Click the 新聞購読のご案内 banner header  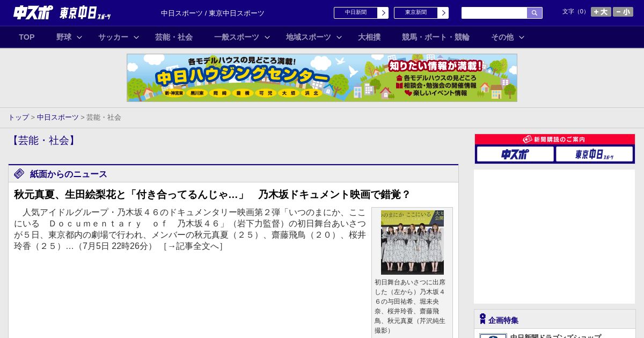tap(555, 139)
